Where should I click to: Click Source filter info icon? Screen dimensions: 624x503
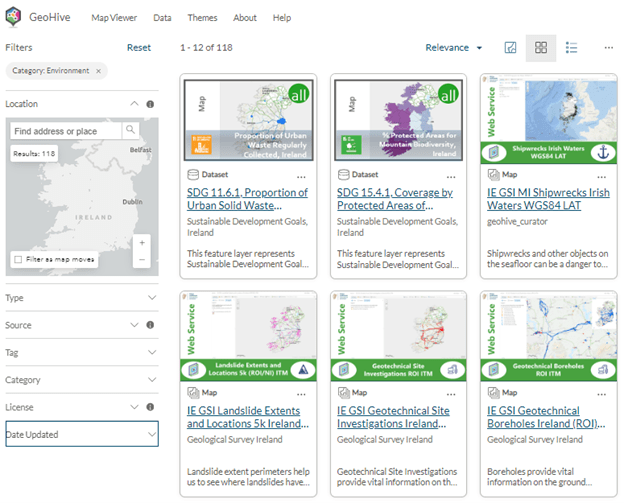click(150, 325)
